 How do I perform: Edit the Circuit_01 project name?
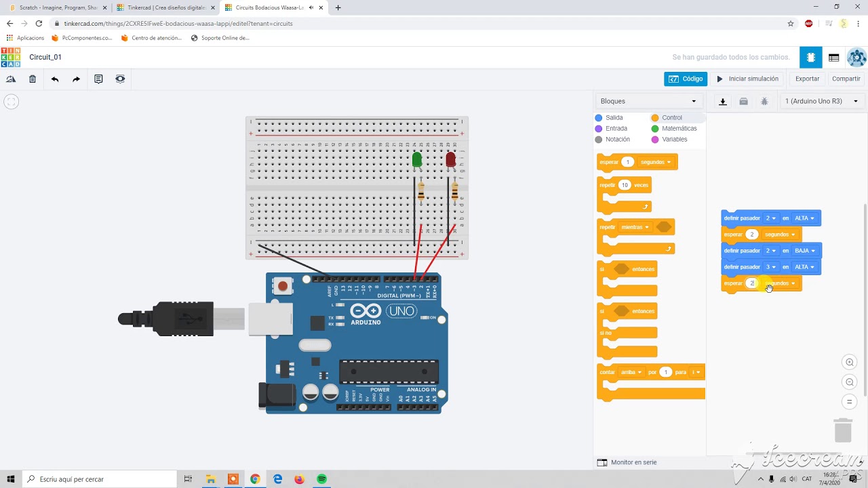[45, 58]
